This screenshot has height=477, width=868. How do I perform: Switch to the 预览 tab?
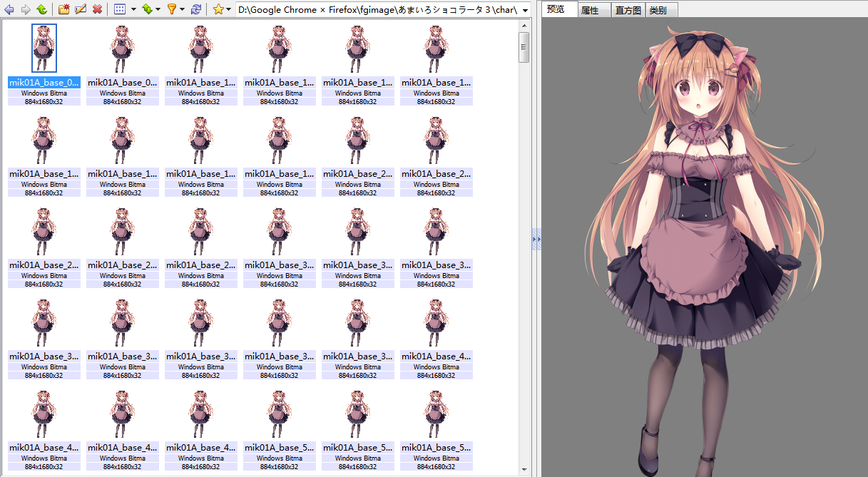560,10
